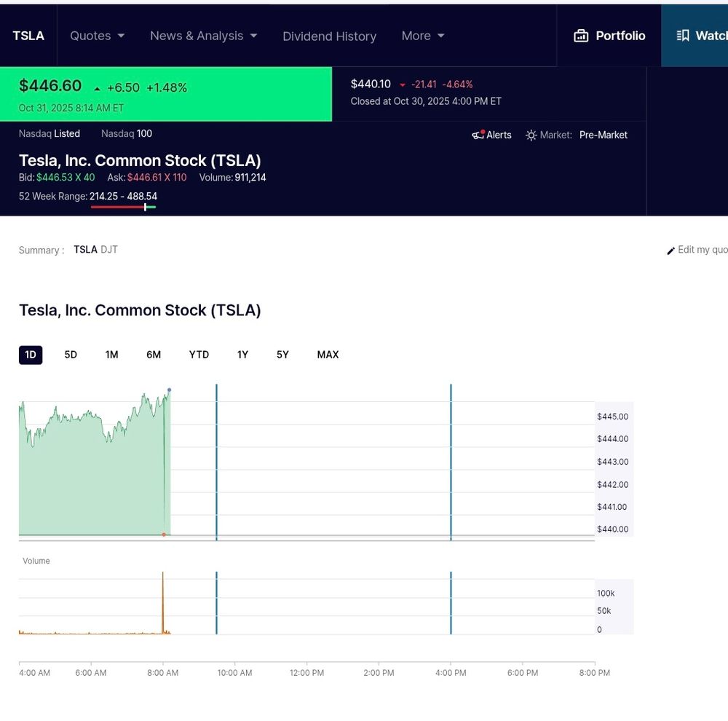Click the $446.60 pre-market price
The height and width of the screenshot is (721, 728).
coord(50,86)
